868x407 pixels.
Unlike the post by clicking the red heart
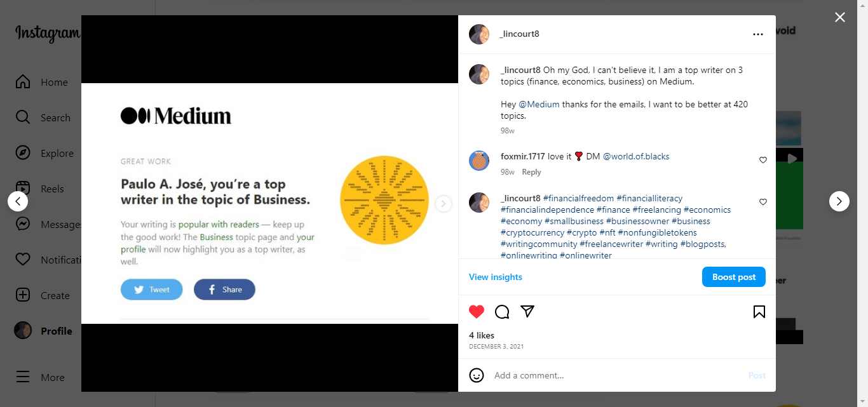click(477, 312)
